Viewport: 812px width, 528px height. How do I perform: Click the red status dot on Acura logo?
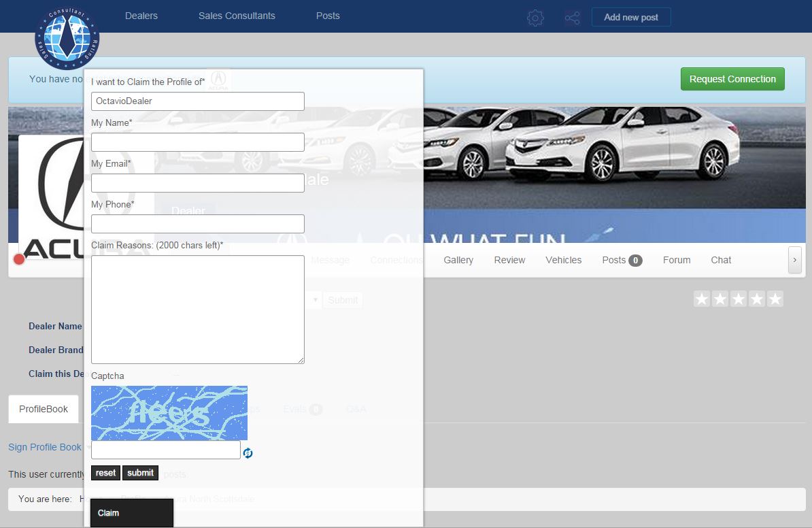pos(19,259)
